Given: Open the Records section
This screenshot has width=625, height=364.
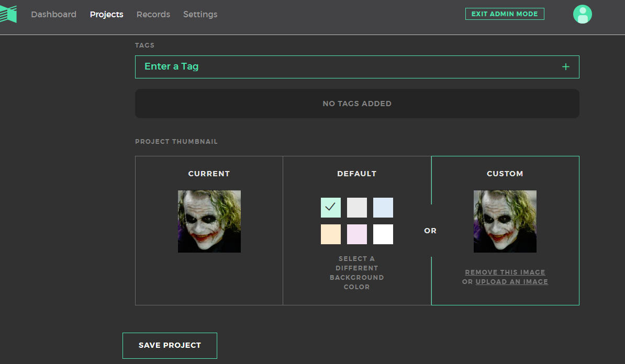Looking at the screenshot, I should point(153,14).
